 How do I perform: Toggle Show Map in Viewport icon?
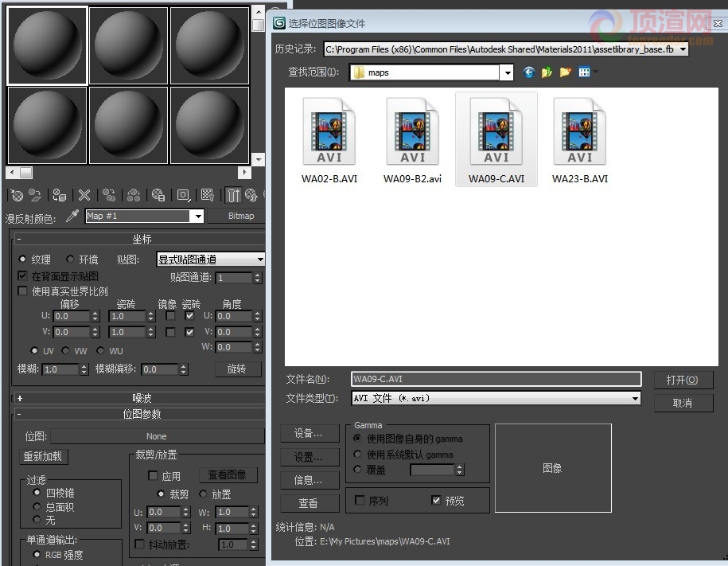(208, 195)
